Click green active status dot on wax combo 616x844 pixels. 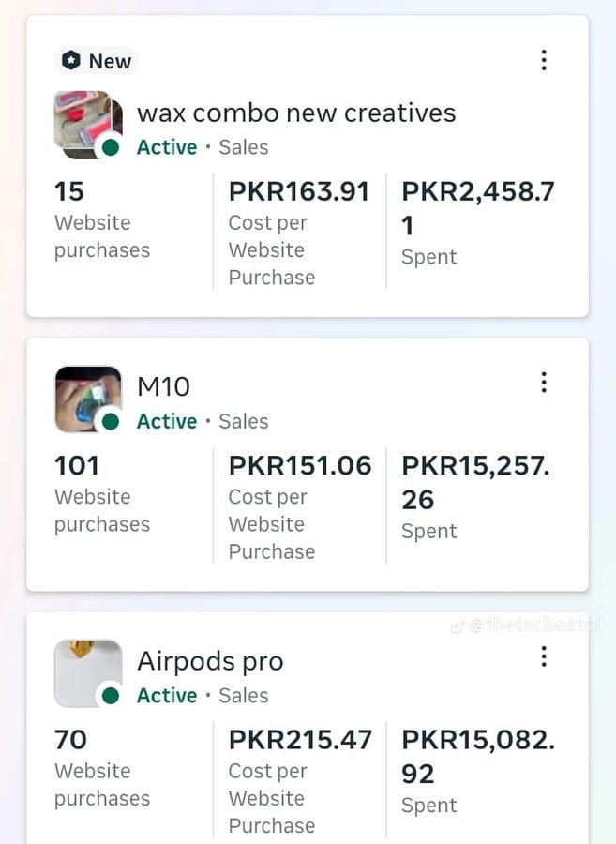(111, 147)
